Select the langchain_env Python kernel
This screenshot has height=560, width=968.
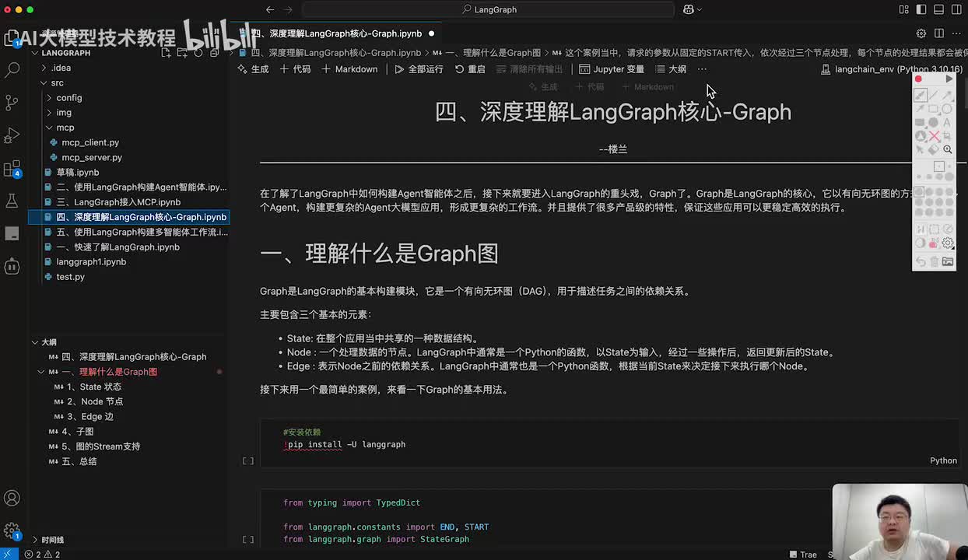coord(892,69)
